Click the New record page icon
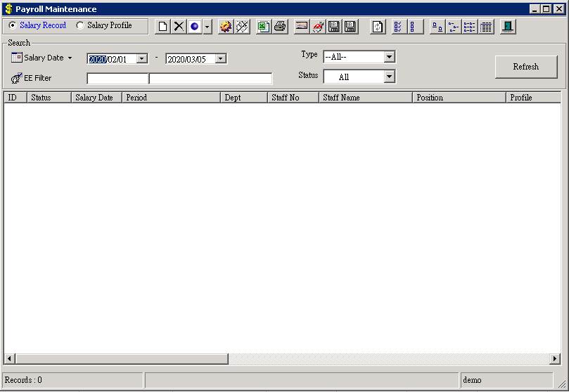 tap(162, 27)
